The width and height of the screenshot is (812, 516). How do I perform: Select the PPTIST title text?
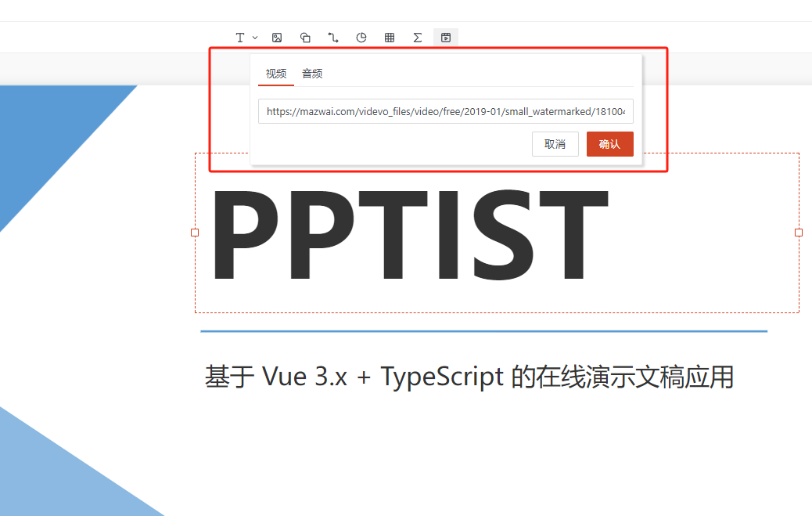[x=410, y=234]
